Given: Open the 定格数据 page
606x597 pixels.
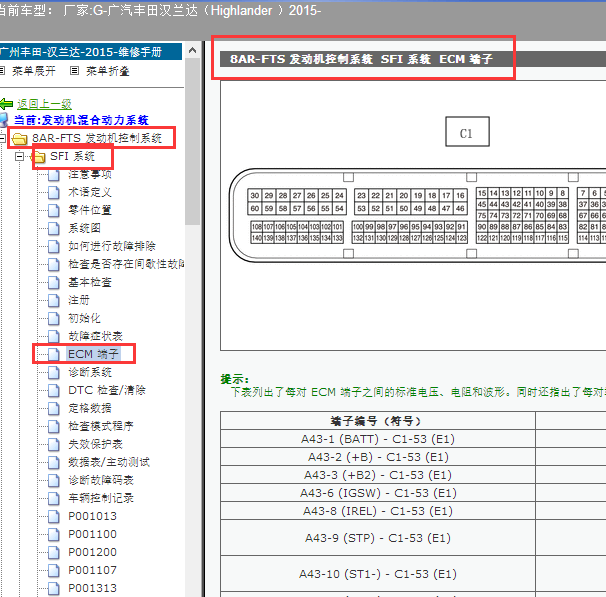Looking at the screenshot, I should (90, 408).
